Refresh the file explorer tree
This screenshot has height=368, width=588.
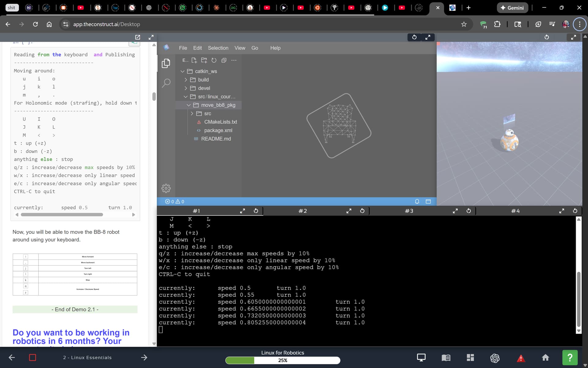(214, 60)
